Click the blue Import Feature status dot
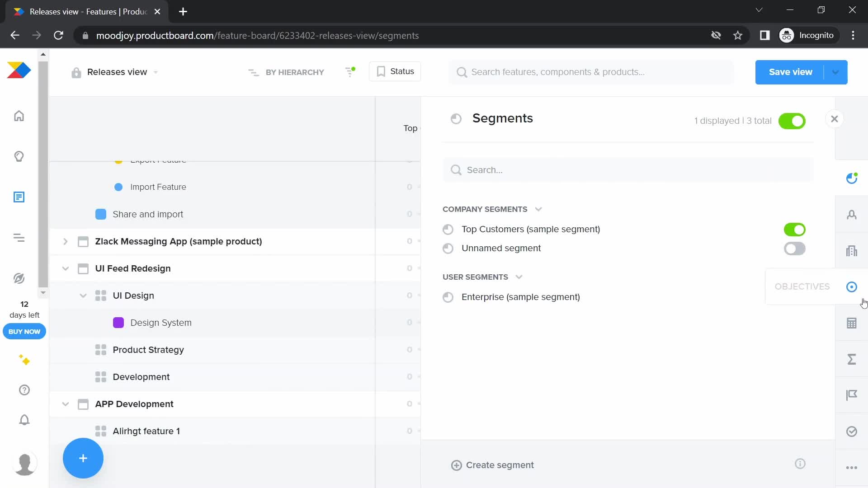Viewport: 868px width, 488px height. pos(118,187)
